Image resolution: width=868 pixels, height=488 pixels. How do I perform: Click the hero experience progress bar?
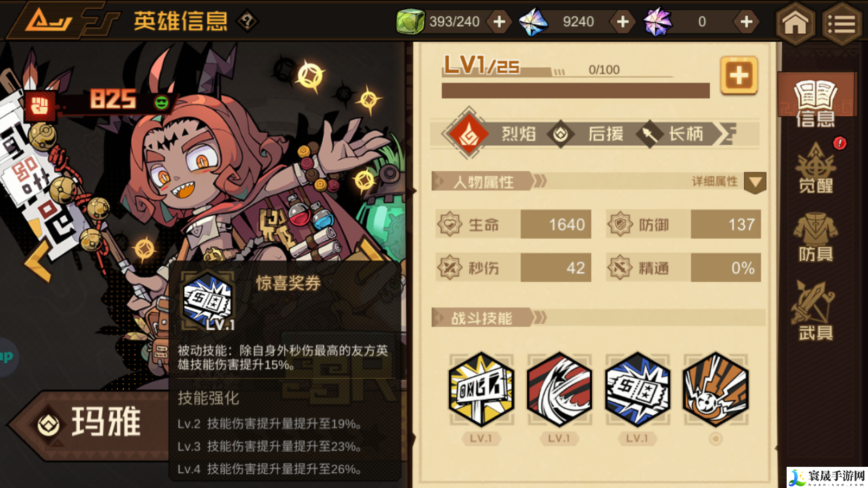click(x=576, y=91)
